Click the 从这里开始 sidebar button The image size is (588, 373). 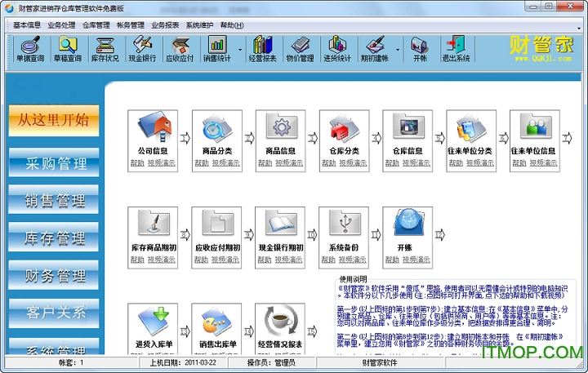click(x=54, y=120)
